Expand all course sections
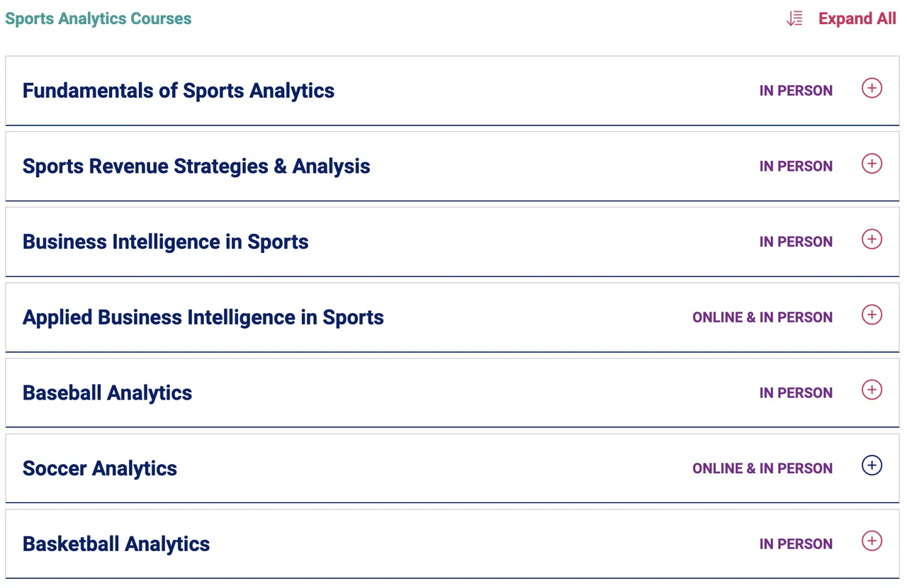This screenshot has width=907, height=588. 857,19
